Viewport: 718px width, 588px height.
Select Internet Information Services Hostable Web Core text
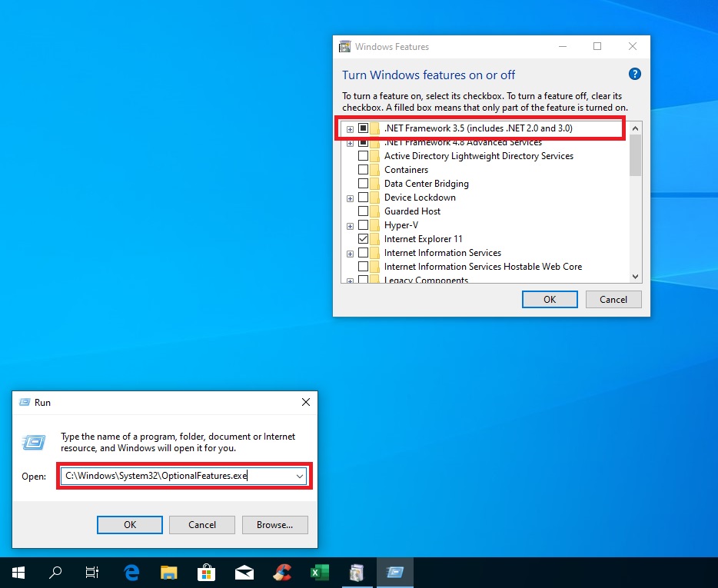click(x=483, y=267)
